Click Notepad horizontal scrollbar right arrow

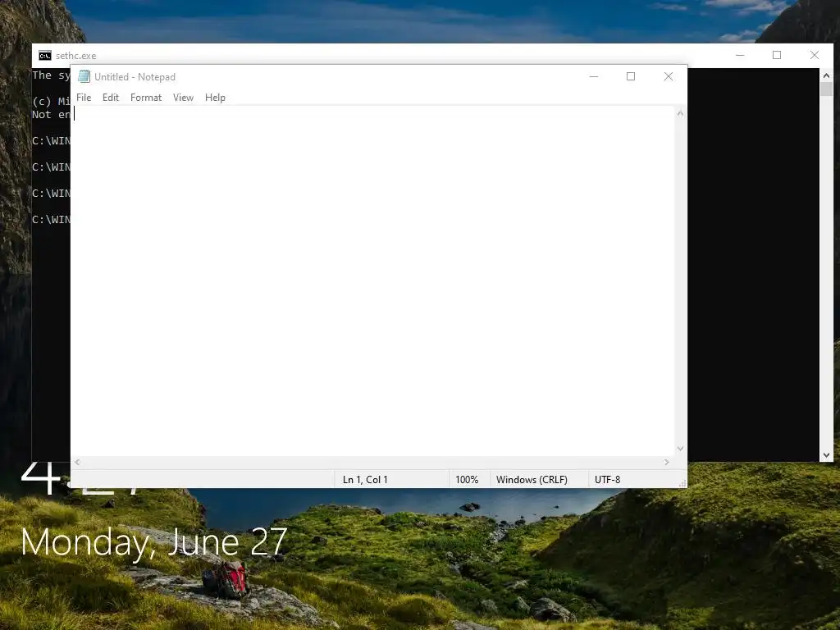pyautogui.click(x=666, y=463)
